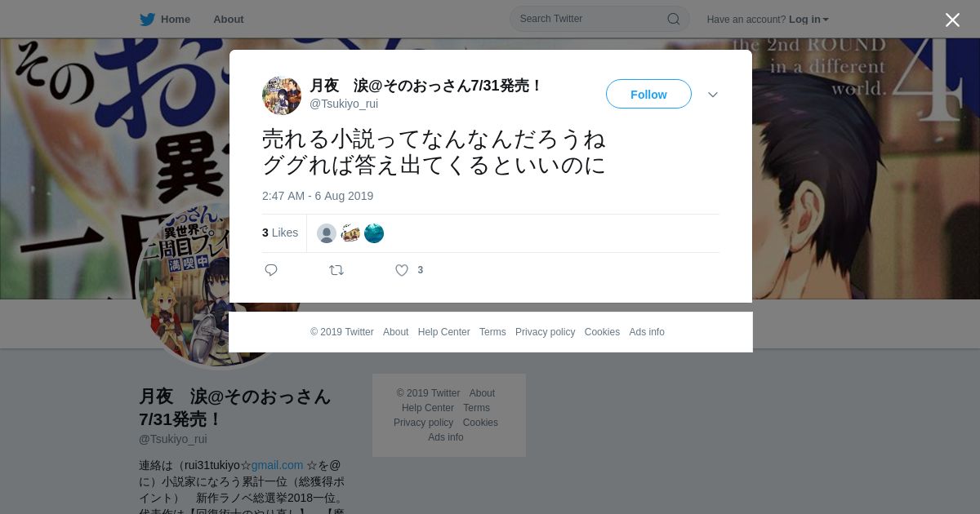Open the Log in dropdown
The height and width of the screenshot is (514, 980).
pos(808,20)
